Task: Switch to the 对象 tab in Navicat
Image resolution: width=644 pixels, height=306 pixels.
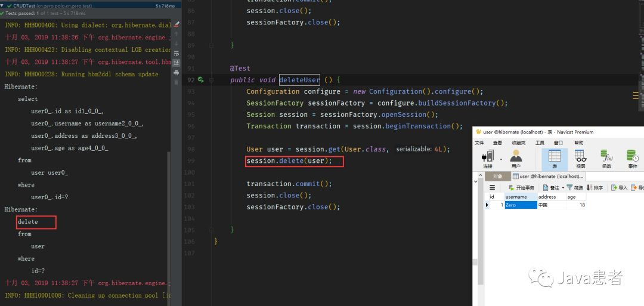Action: coord(497,176)
